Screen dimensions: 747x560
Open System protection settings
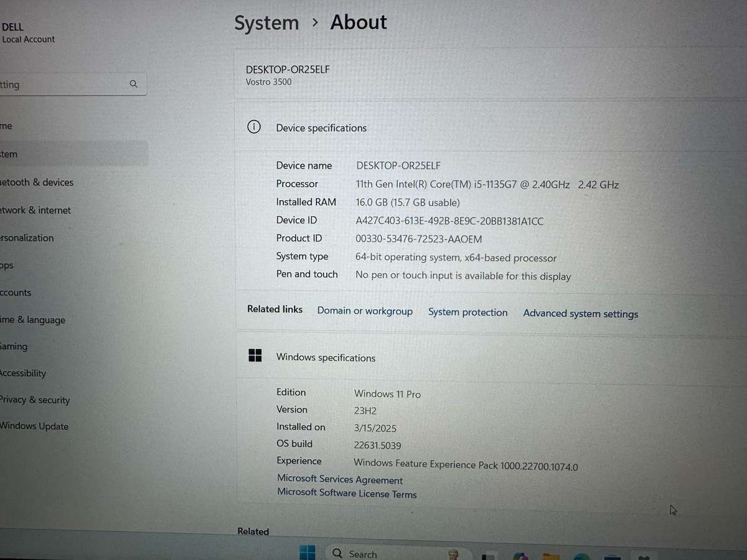(467, 312)
